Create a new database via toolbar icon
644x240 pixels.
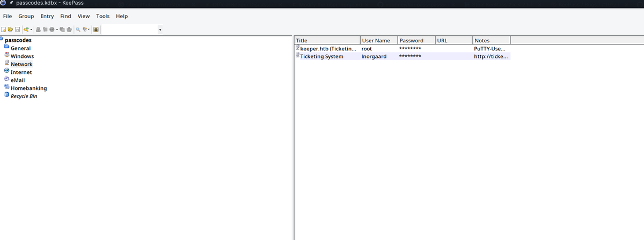(3, 29)
